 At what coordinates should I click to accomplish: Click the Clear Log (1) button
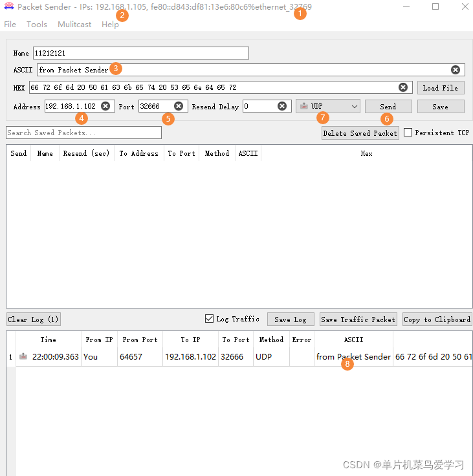pos(34,319)
